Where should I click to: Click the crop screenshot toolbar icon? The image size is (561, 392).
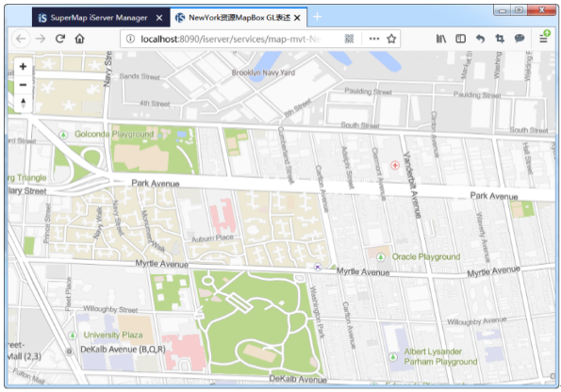point(500,39)
